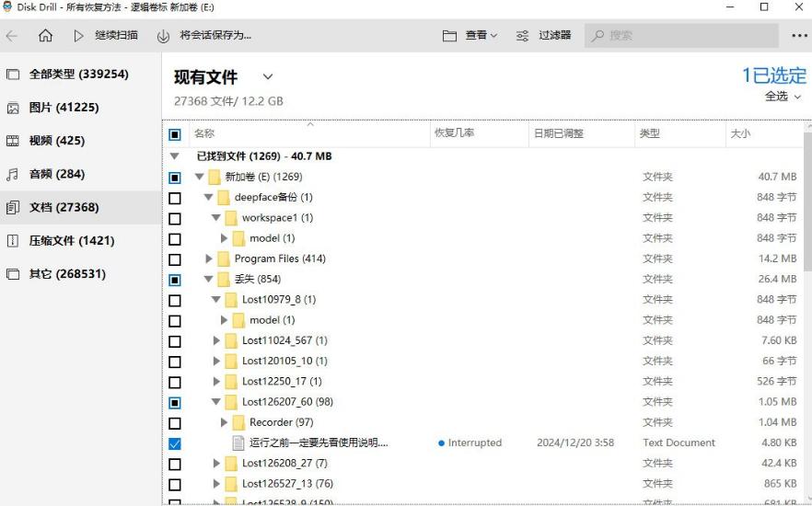Click the Home icon in toolbar
812x506 pixels.
pos(45,36)
